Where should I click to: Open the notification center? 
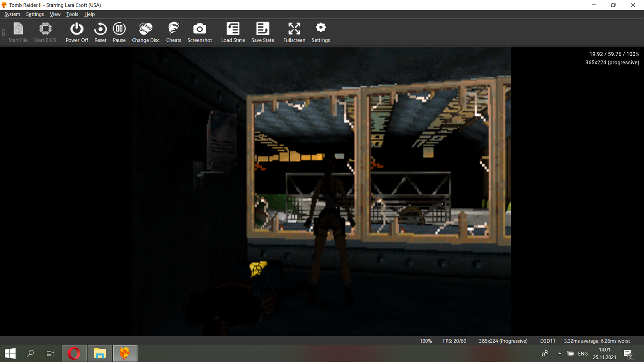[628, 354]
